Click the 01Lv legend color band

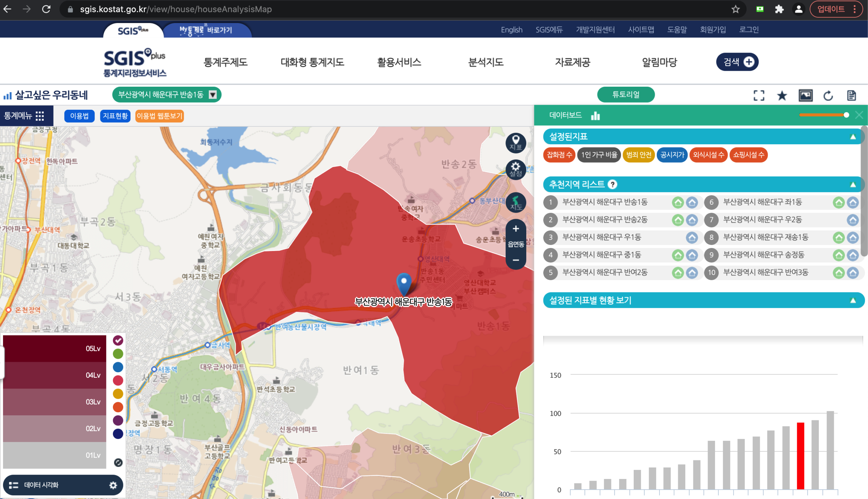click(x=55, y=455)
